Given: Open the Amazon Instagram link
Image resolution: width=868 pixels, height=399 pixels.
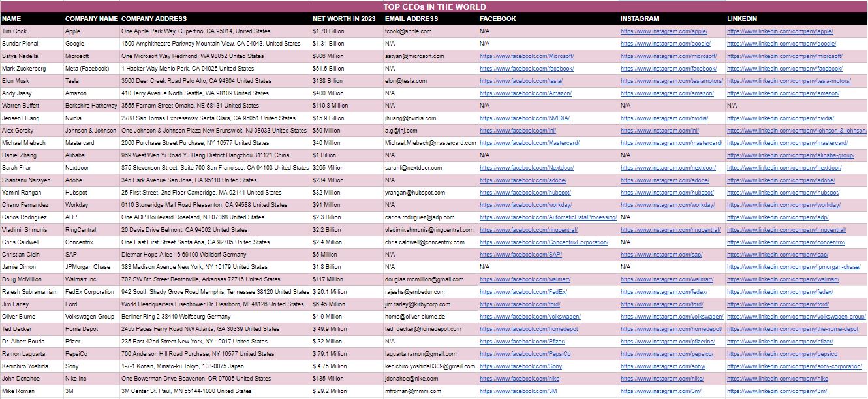Looking at the screenshot, I should pos(667,93).
